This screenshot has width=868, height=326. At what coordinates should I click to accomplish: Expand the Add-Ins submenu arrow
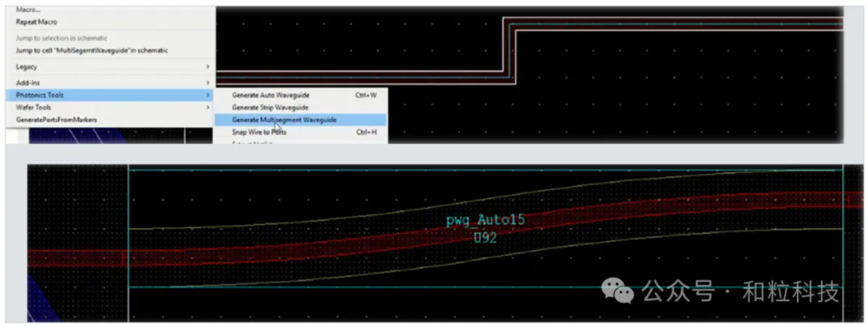[x=208, y=83]
